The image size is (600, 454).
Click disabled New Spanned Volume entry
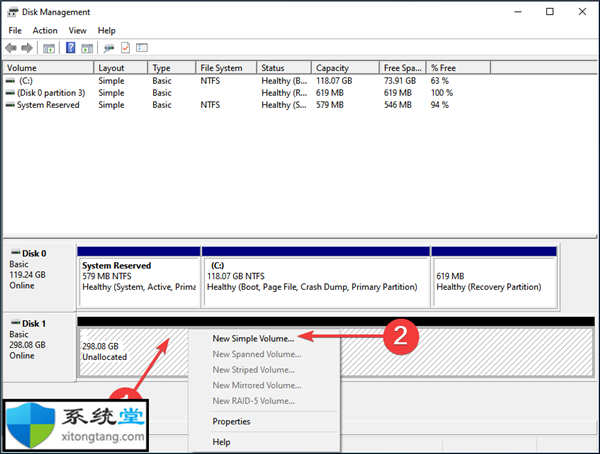click(257, 354)
